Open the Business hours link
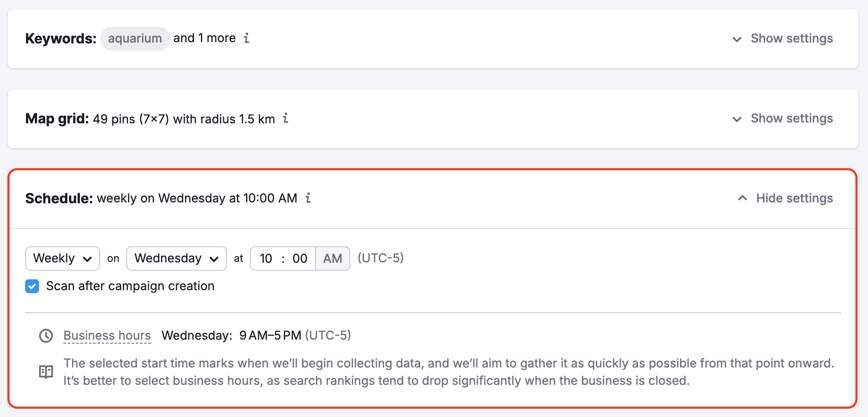The image size is (868, 417). click(107, 335)
